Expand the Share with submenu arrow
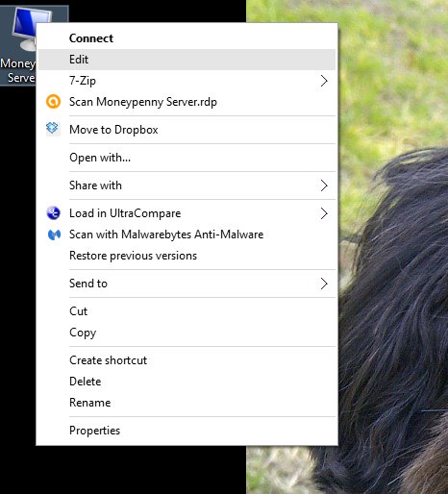448x494 pixels. pyautogui.click(x=324, y=185)
